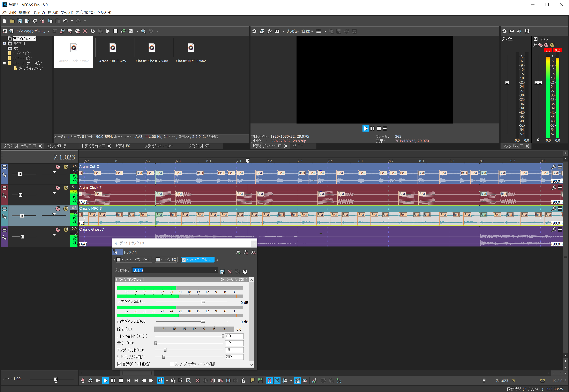Screen dimensions: 569x392
Task: Open overlays grid dropdown in preview
Action: [x=325, y=31]
